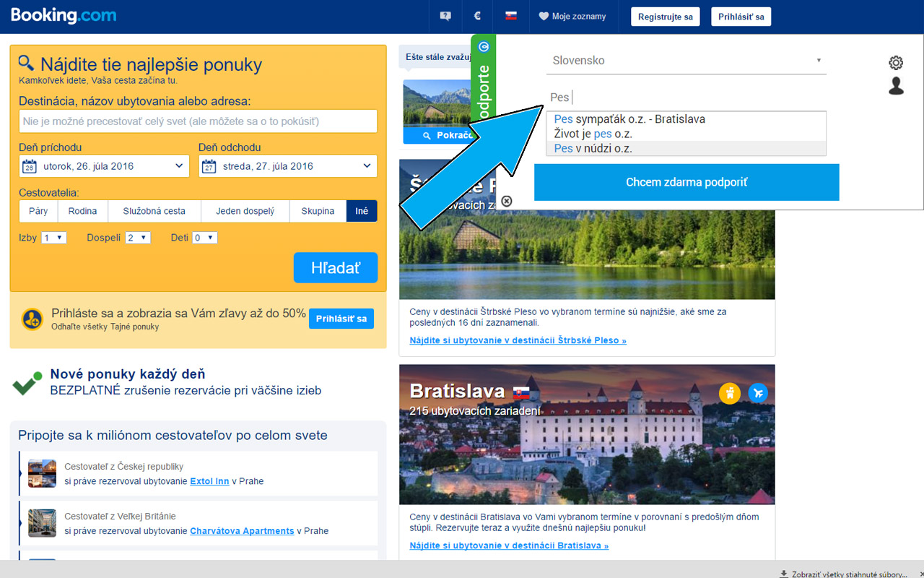Open the help question-mark icon
The image size is (924, 578).
[x=445, y=17]
